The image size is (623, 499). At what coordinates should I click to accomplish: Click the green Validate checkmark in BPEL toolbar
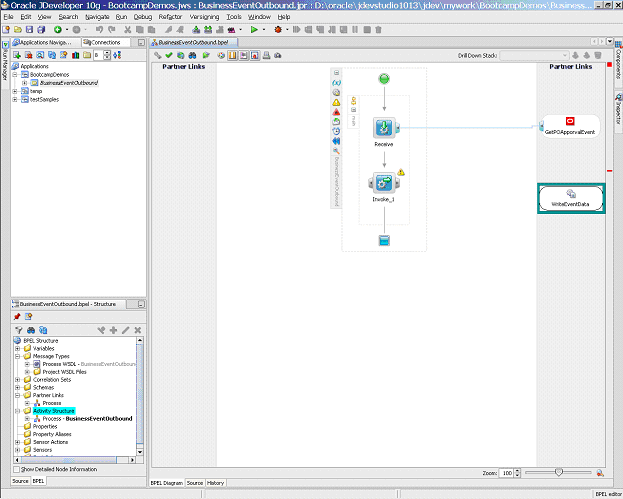pyautogui.click(x=169, y=55)
